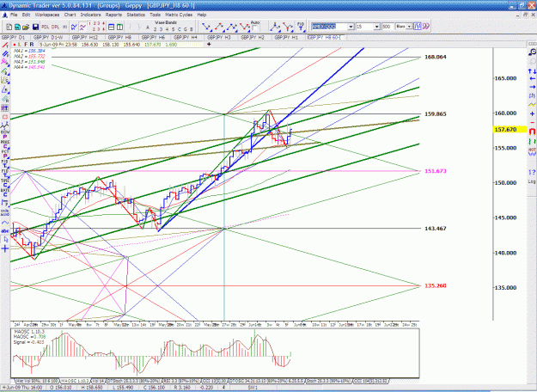Click Vase Bands option C

coord(179,29)
